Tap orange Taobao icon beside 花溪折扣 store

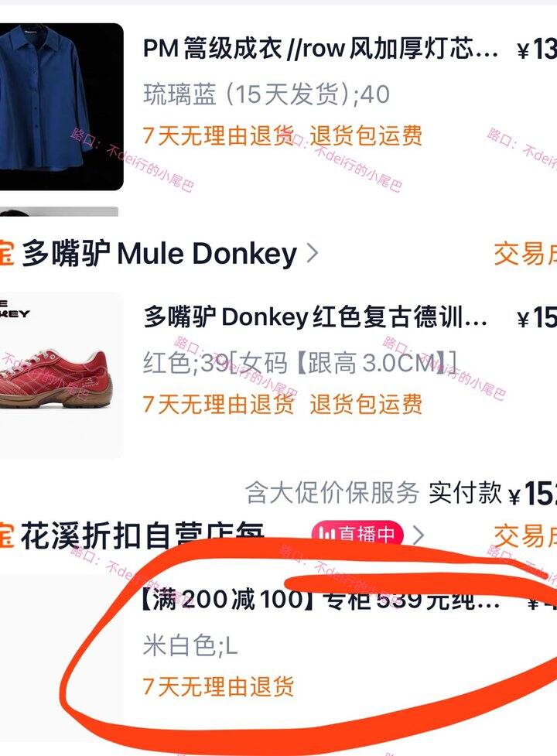click(7, 535)
